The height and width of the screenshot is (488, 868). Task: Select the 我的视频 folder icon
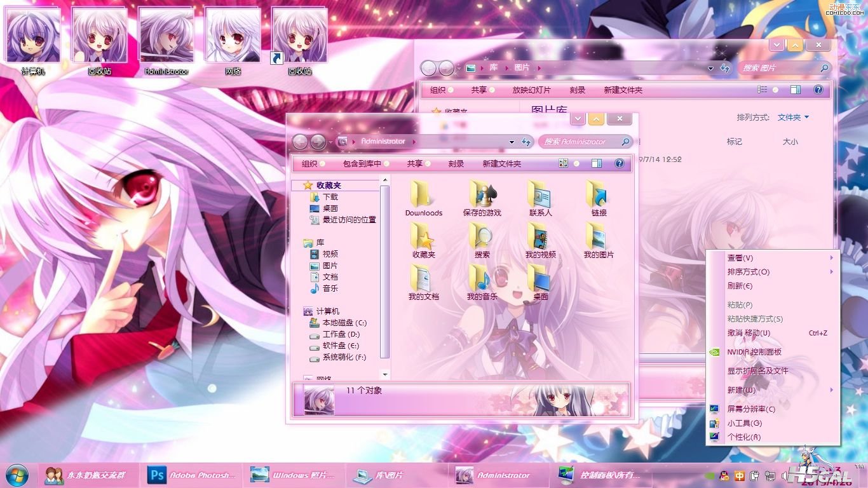(x=540, y=240)
